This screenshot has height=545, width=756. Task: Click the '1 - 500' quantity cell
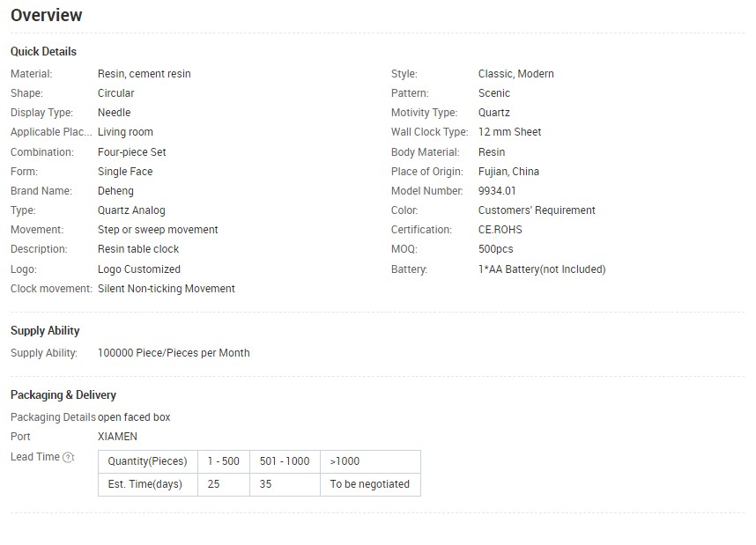point(224,461)
